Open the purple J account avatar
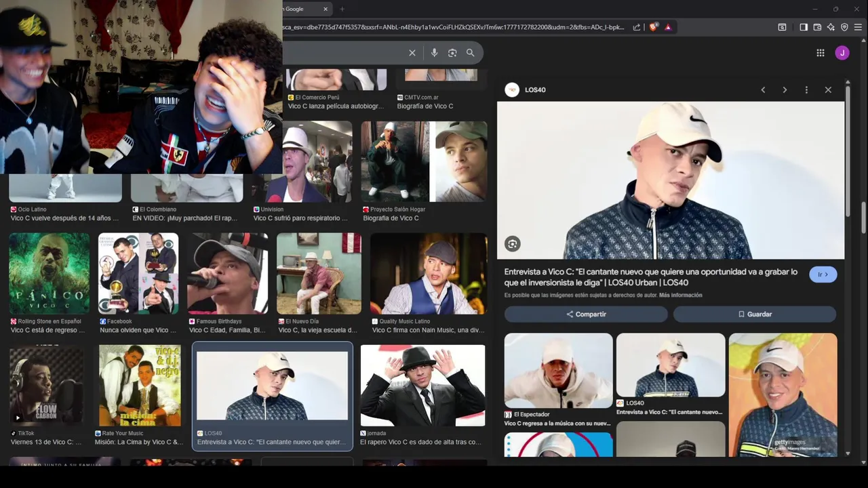The image size is (868, 488). coord(842,53)
